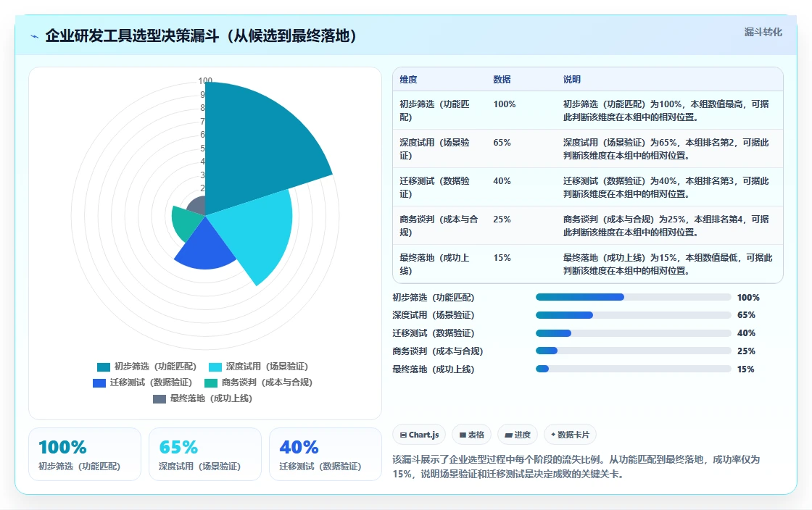Click the 40% cell in the table
This screenshot has width=812, height=510.
(x=502, y=181)
